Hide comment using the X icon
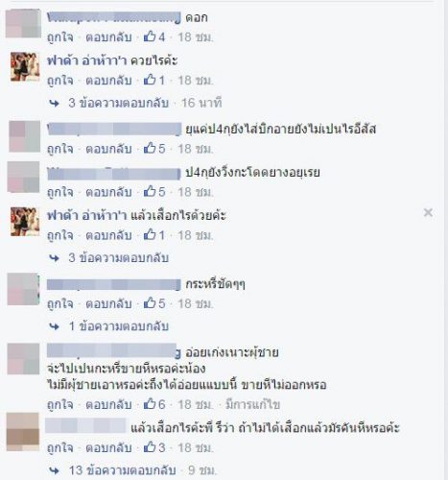Screen dimensions: 448x480 428,212
